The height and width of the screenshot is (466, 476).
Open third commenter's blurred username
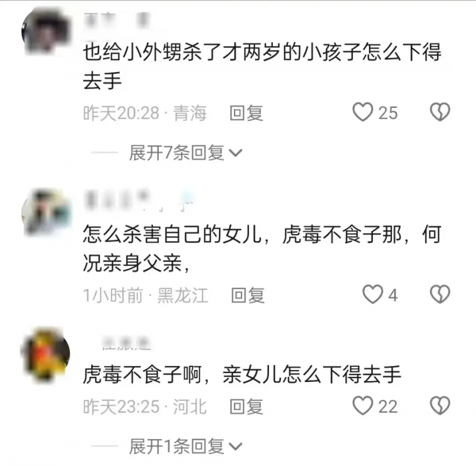[x=126, y=343]
